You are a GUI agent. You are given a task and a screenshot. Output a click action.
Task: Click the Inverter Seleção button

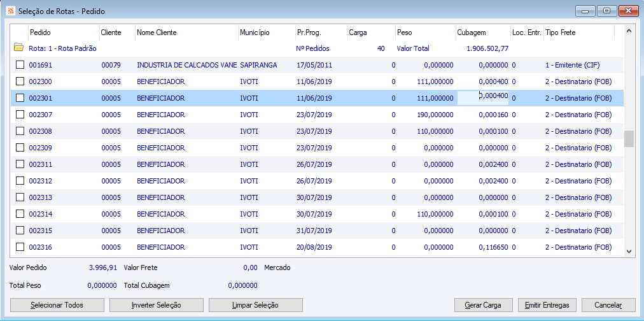156,305
